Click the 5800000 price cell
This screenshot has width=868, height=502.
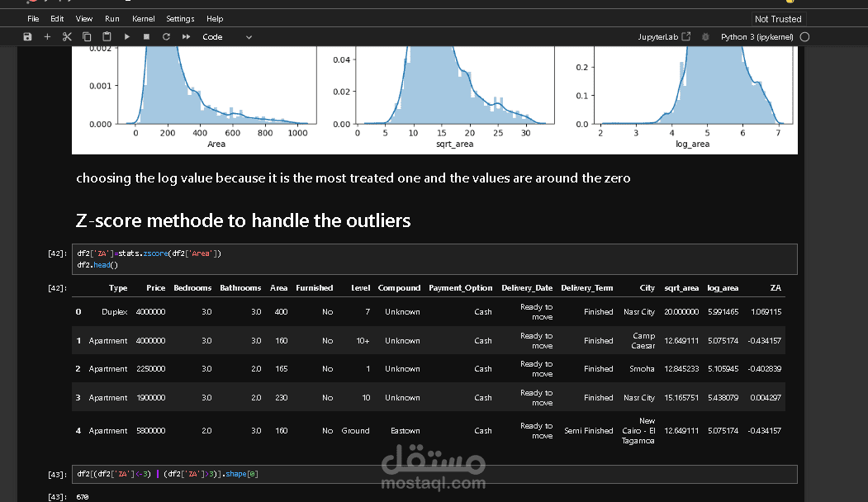[x=150, y=431]
